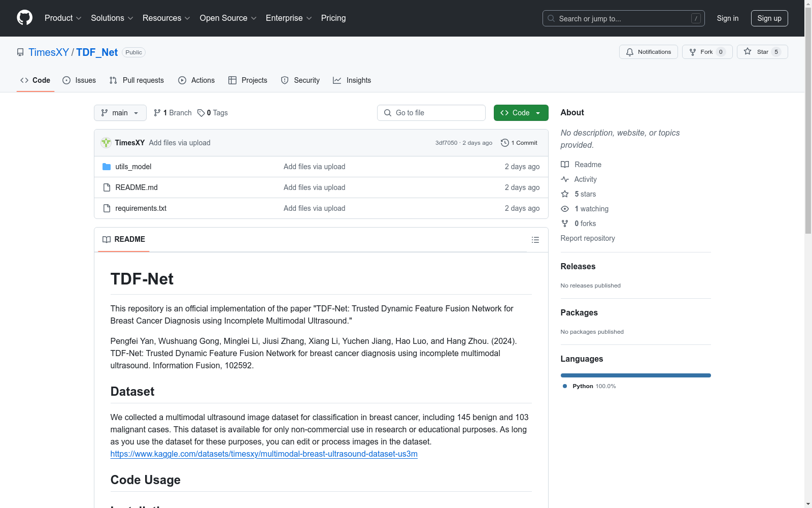
Task: Open the README outline list icon
Action: click(535, 240)
